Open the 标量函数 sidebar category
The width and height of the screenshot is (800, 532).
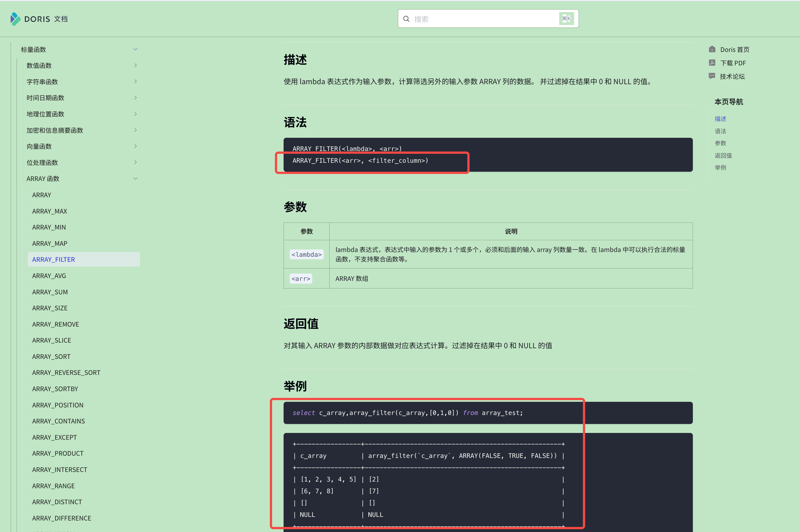(x=33, y=50)
